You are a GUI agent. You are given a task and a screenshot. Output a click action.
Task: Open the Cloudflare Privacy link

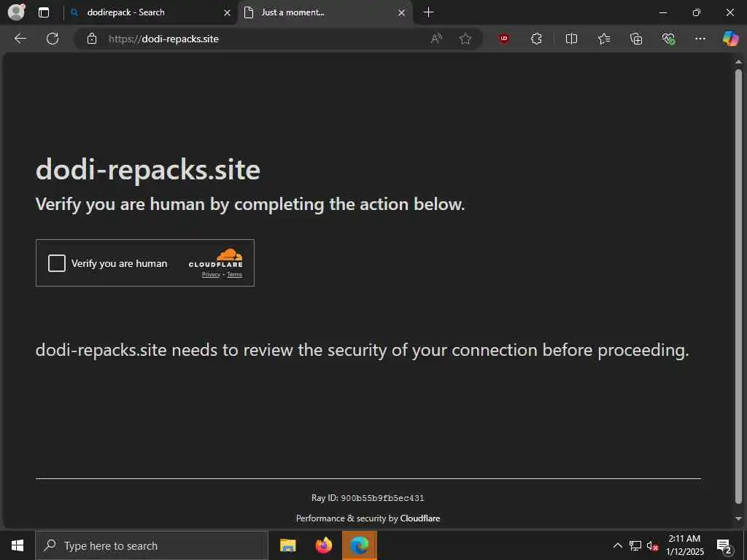(211, 274)
